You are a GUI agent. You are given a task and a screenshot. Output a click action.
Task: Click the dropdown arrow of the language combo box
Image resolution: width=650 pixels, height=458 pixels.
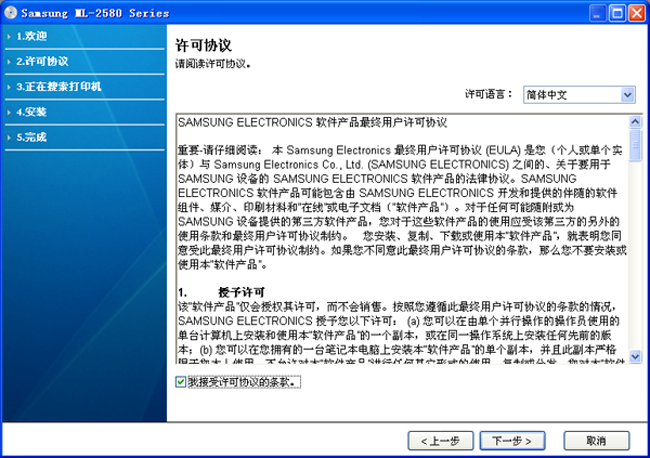[628, 95]
